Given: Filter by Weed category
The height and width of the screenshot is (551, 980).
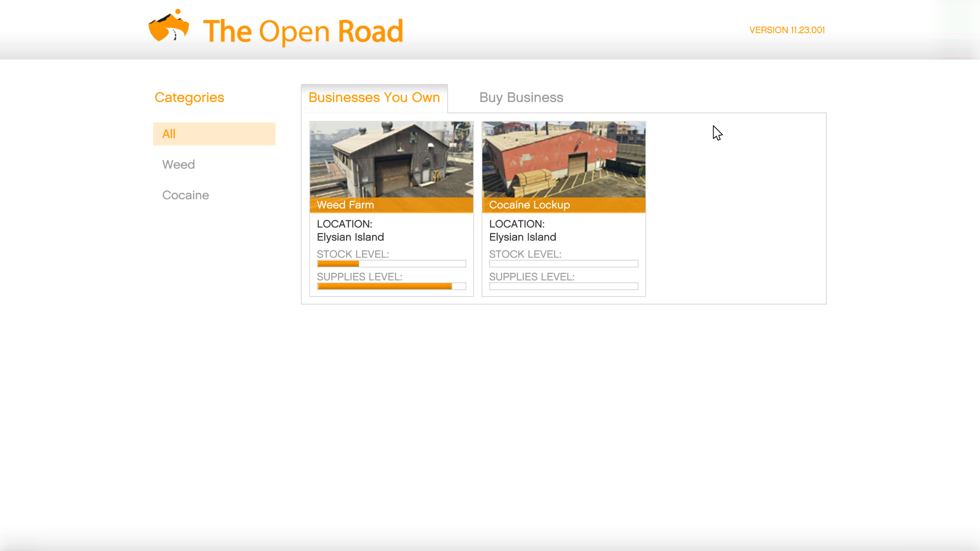Looking at the screenshot, I should tap(179, 164).
